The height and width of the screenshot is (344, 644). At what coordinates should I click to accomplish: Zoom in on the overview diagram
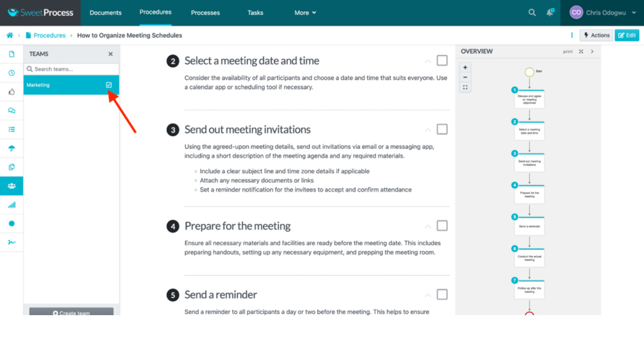point(465,67)
